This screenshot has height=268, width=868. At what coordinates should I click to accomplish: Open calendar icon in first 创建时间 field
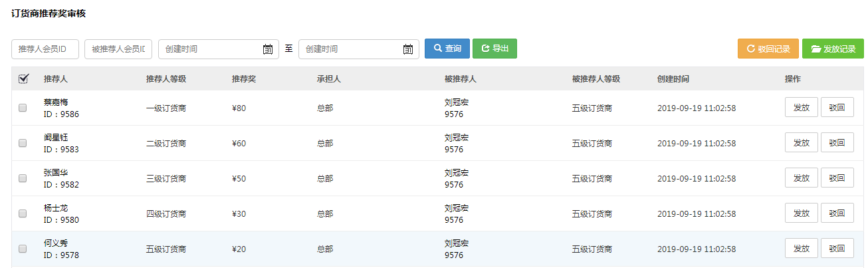tap(268, 49)
